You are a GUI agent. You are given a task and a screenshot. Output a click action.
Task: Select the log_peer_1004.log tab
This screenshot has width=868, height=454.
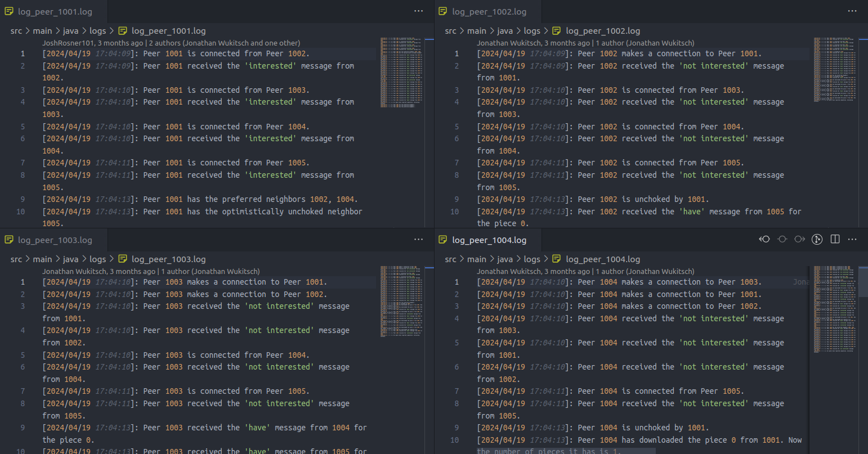[x=489, y=240]
